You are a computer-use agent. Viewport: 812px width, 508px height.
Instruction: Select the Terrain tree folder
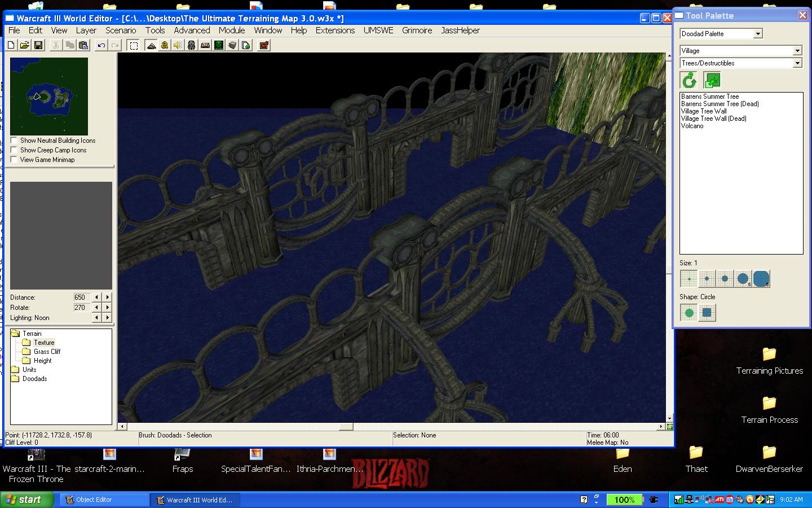tap(32, 334)
